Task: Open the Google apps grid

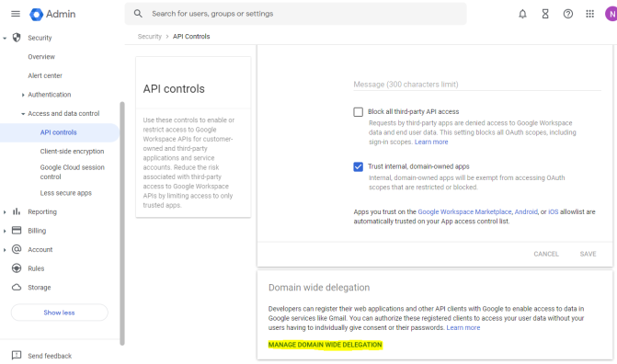Action: pyautogui.click(x=589, y=14)
